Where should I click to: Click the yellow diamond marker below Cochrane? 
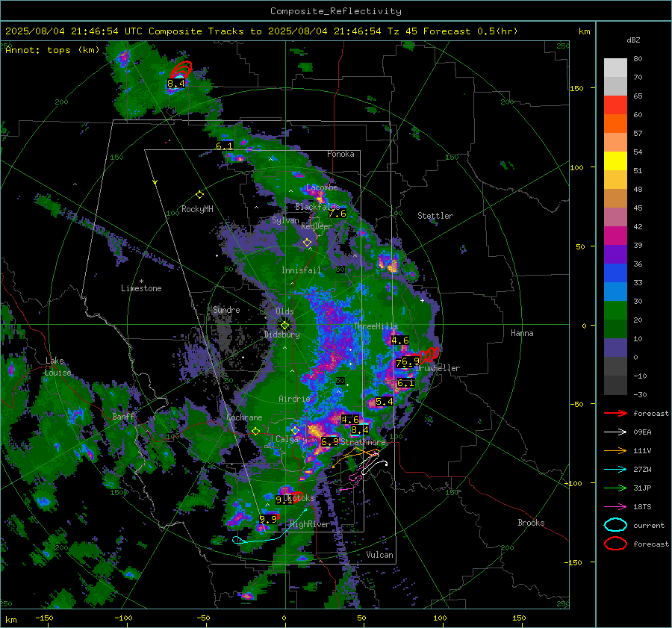(x=255, y=432)
